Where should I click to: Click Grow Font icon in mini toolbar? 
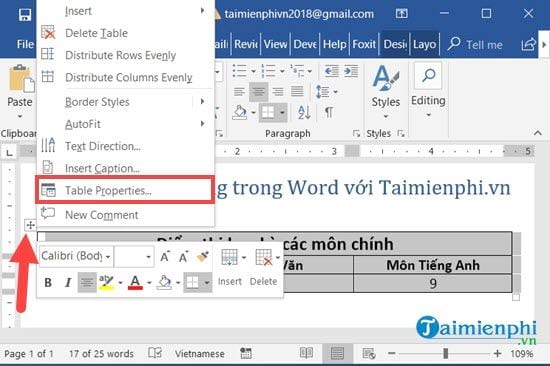[x=165, y=257]
